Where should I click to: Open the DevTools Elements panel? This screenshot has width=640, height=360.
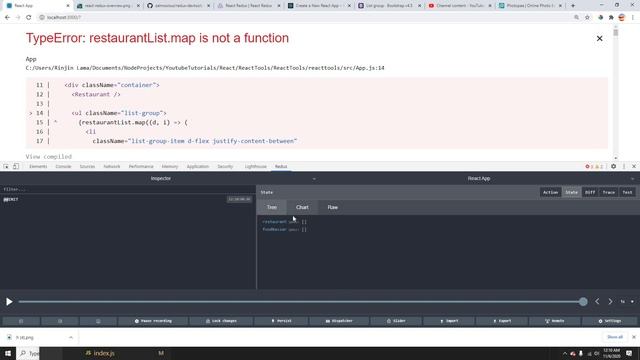[38, 167]
